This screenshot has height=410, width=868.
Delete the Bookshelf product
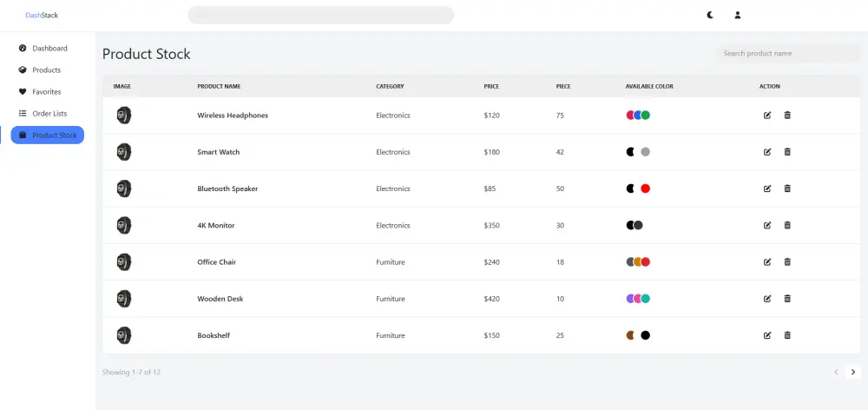787,335
